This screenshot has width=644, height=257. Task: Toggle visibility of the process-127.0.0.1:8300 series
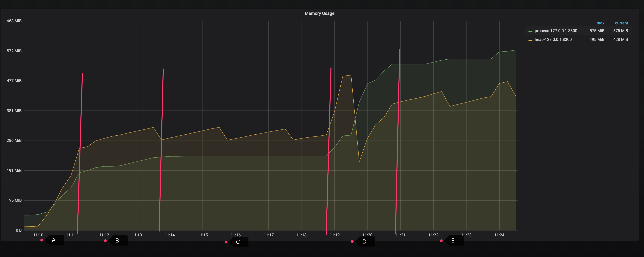coord(555,31)
